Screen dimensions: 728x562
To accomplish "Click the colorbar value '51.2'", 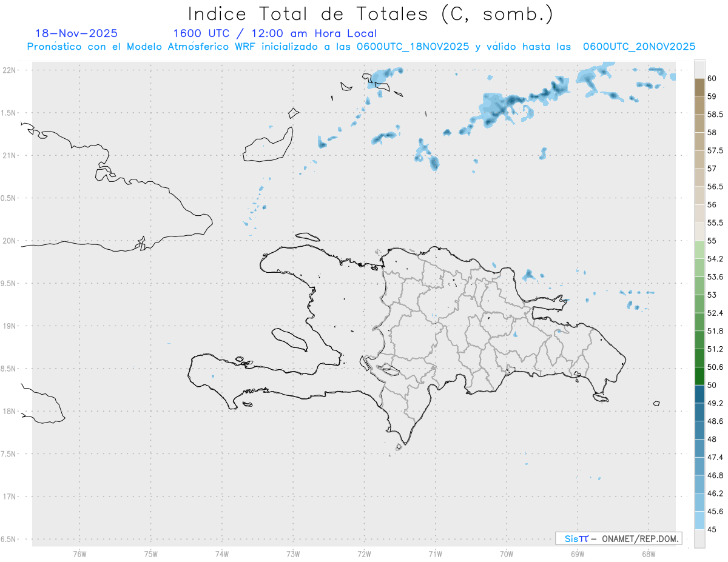I will click(715, 349).
